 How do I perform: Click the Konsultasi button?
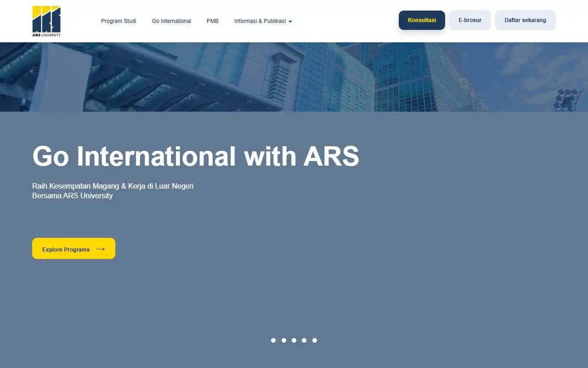click(422, 20)
